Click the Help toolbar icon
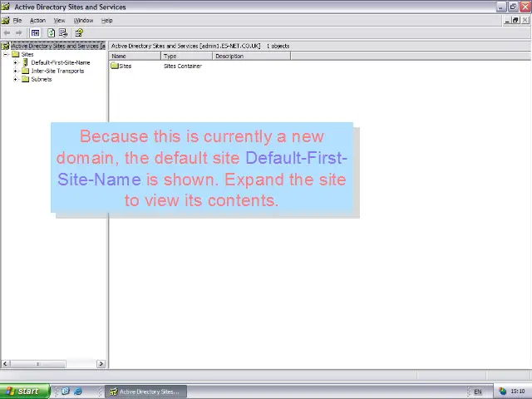Viewport: 532px width, 399px height. coord(79,33)
